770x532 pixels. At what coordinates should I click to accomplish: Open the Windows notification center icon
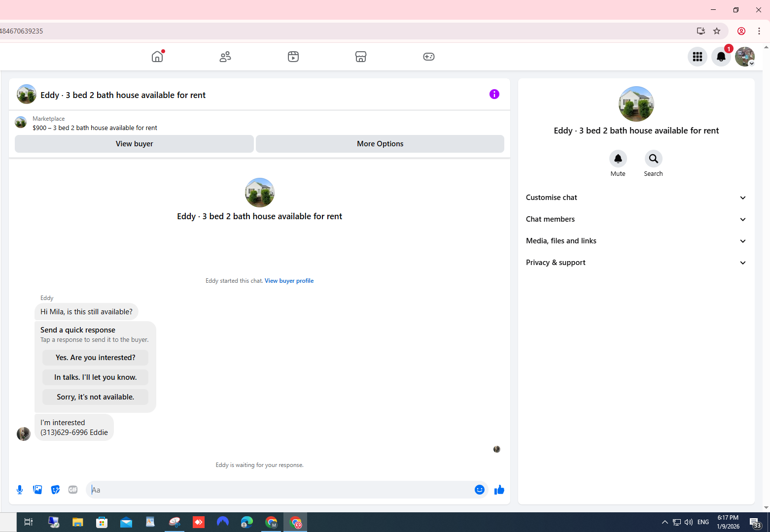click(756, 522)
